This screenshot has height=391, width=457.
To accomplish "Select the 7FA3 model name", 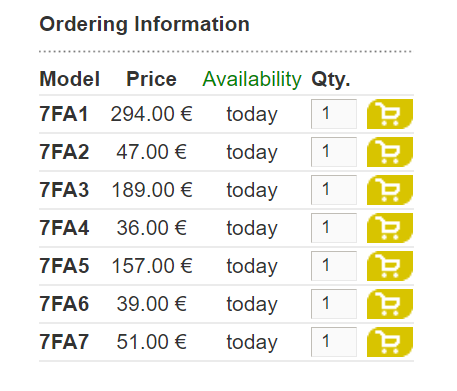I will tap(64, 190).
